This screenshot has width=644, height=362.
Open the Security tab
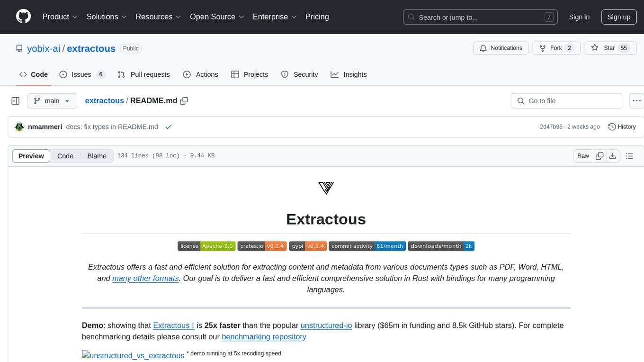[x=299, y=74]
